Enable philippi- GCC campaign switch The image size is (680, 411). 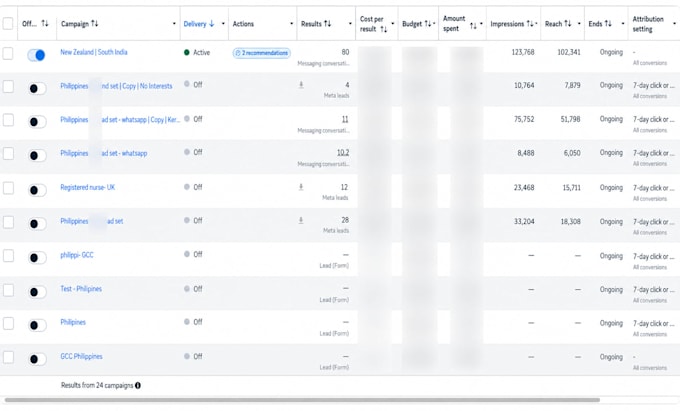click(37, 258)
